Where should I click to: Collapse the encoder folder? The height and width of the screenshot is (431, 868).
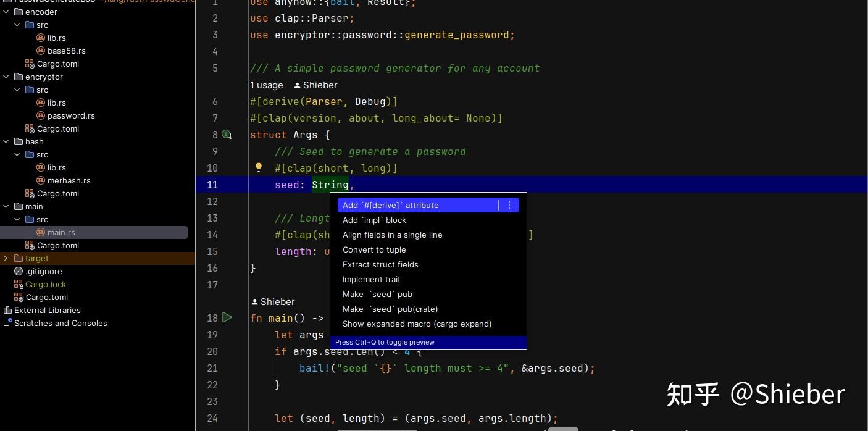click(6, 12)
